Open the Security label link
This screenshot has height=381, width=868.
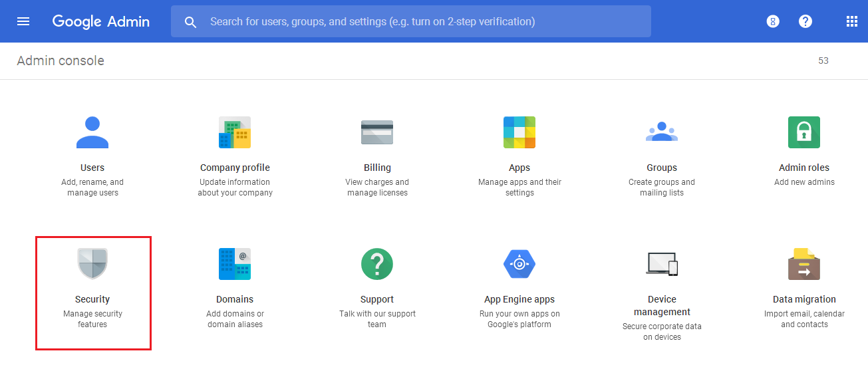tap(92, 299)
